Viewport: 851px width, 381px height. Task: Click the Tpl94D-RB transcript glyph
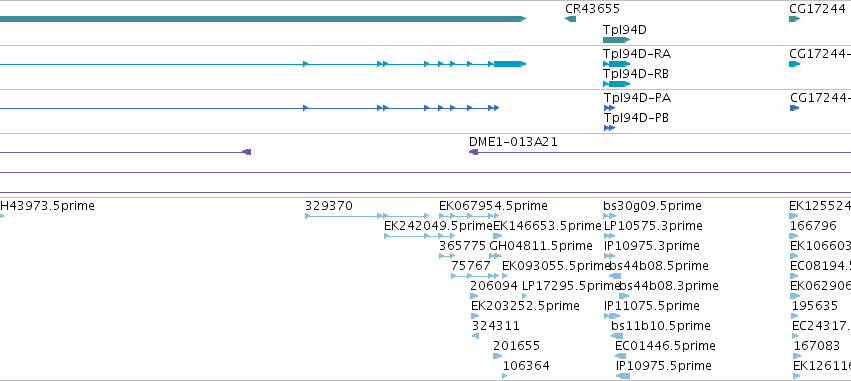click(x=617, y=84)
